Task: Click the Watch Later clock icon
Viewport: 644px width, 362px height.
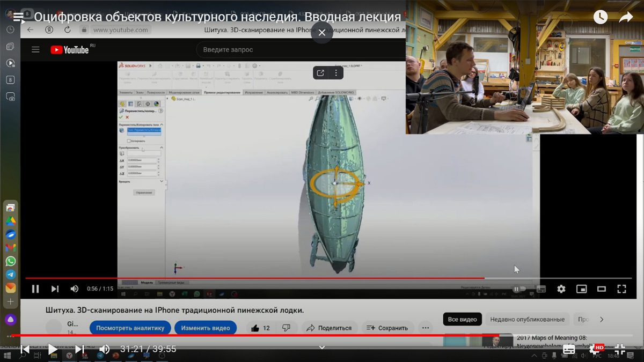Action: point(601,17)
